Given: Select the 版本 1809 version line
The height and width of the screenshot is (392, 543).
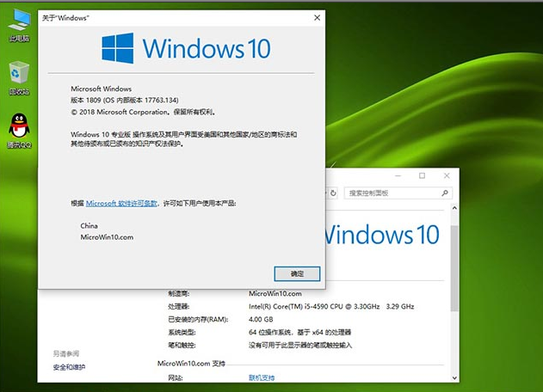Looking at the screenshot, I should [x=125, y=100].
